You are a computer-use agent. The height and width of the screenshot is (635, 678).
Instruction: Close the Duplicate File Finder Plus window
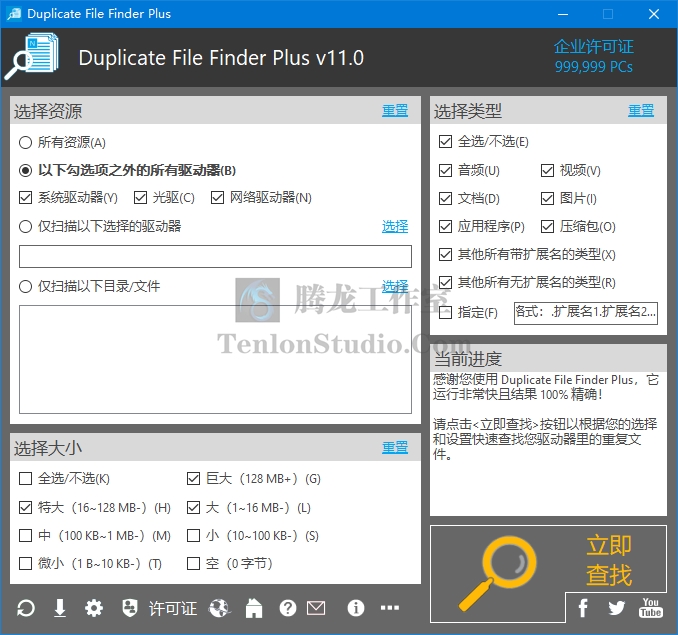(x=654, y=14)
